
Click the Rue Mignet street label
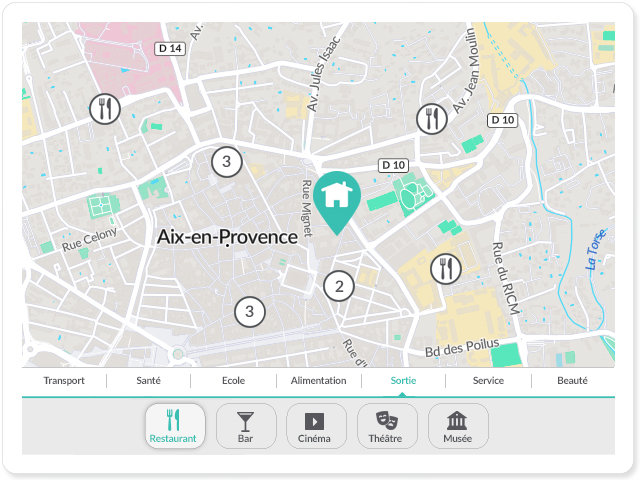point(307,208)
